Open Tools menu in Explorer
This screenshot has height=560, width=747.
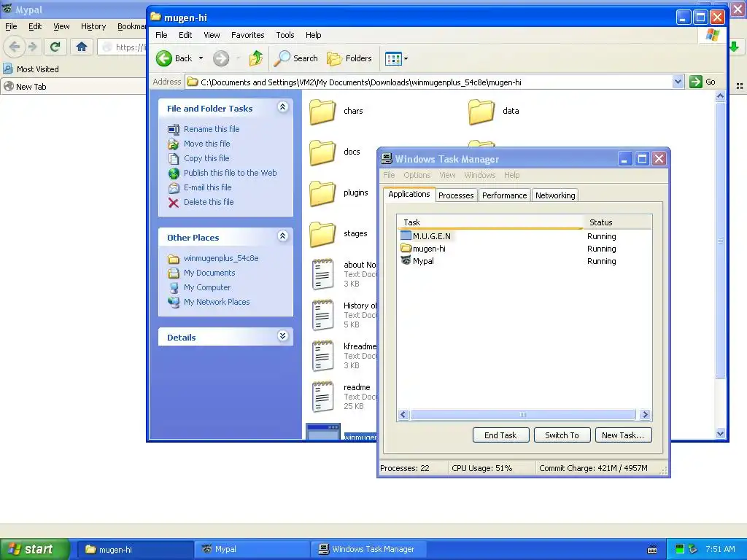(285, 35)
